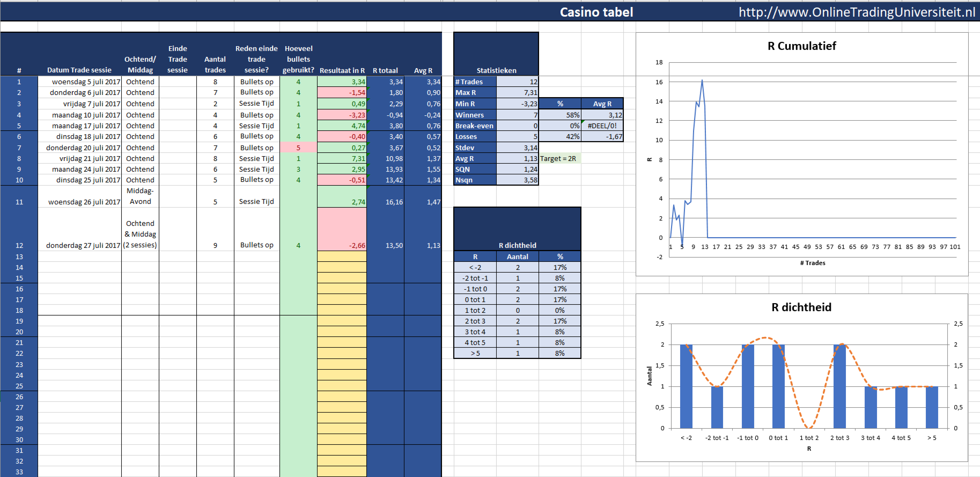Click the # Trades axis title in cumulative chart

coord(813,263)
